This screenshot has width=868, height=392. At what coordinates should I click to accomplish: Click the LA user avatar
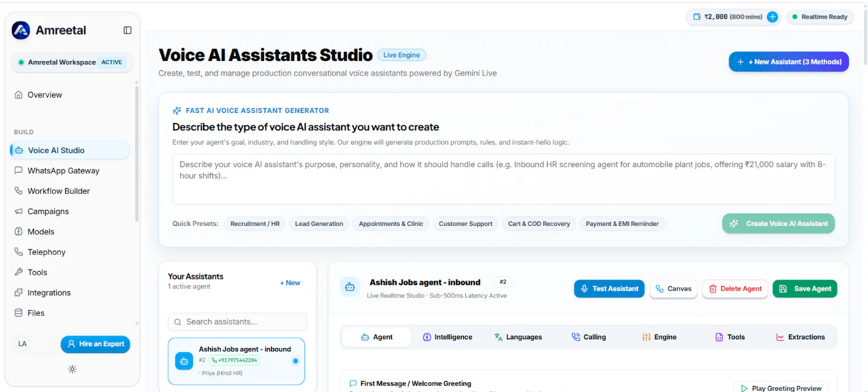[x=23, y=344]
